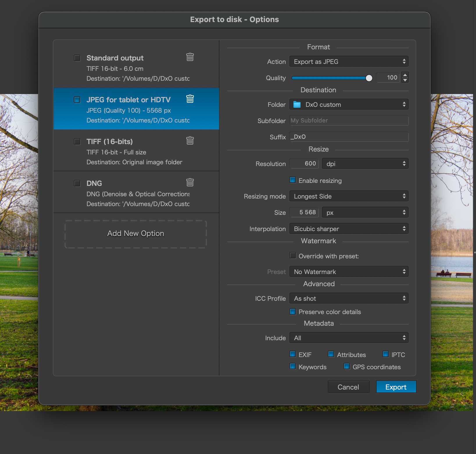Select the JPEG for tablet or HDTV title
The height and width of the screenshot is (454, 476).
click(128, 100)
